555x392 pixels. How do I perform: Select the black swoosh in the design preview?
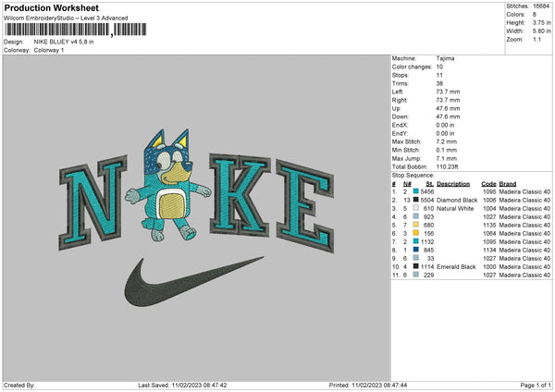(194, 282)
